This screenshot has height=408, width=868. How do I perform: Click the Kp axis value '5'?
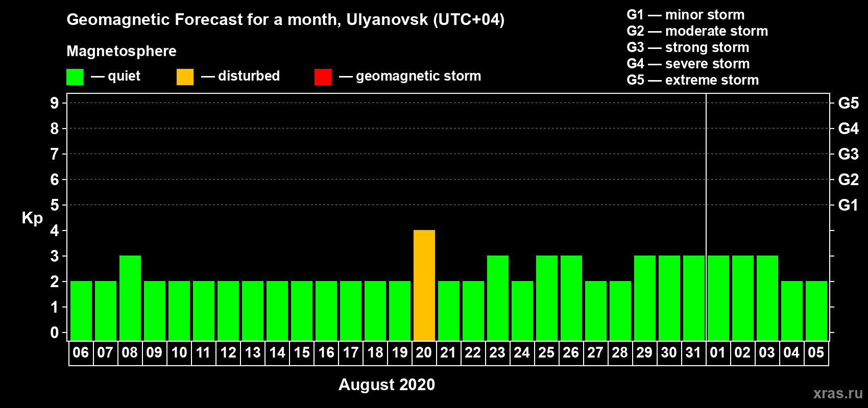point(55,205)
